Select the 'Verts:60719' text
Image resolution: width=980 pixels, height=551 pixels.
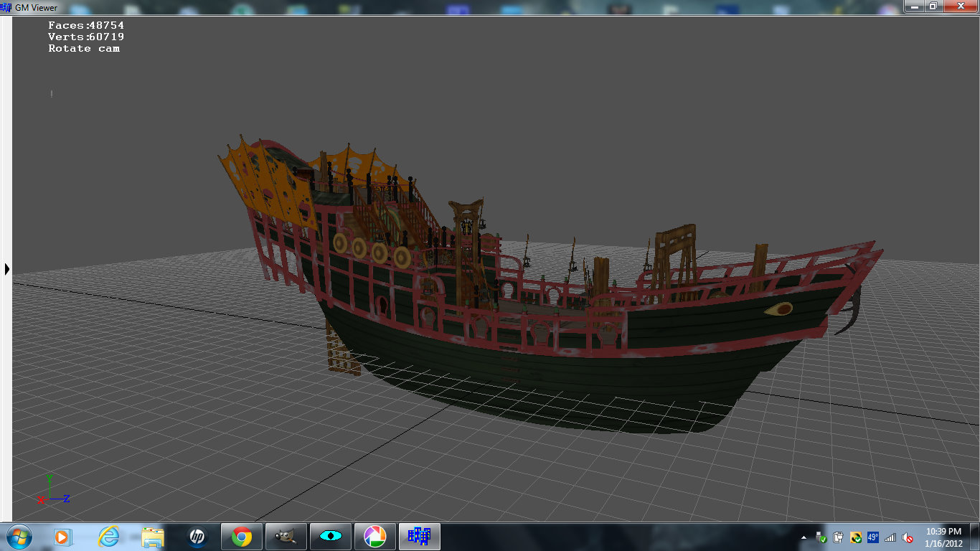pos(86,37)
